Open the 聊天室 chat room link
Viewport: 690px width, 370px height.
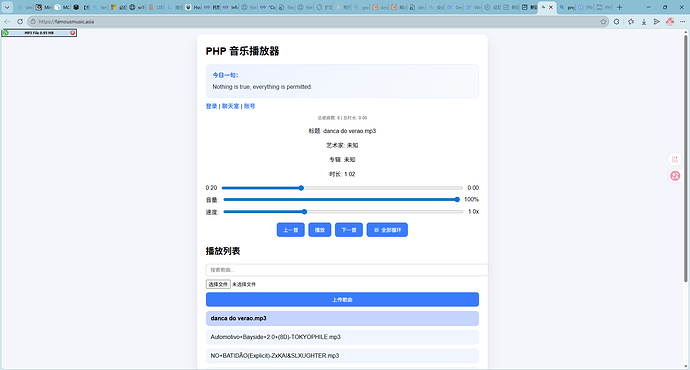pyautogui.click(x=230, y=106)
